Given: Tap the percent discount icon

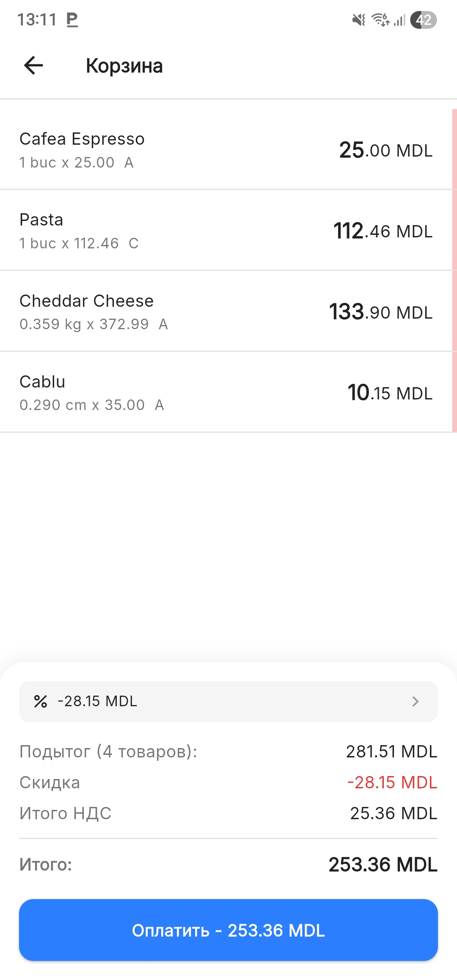Looking at the screenshot, I should (40, 701).
